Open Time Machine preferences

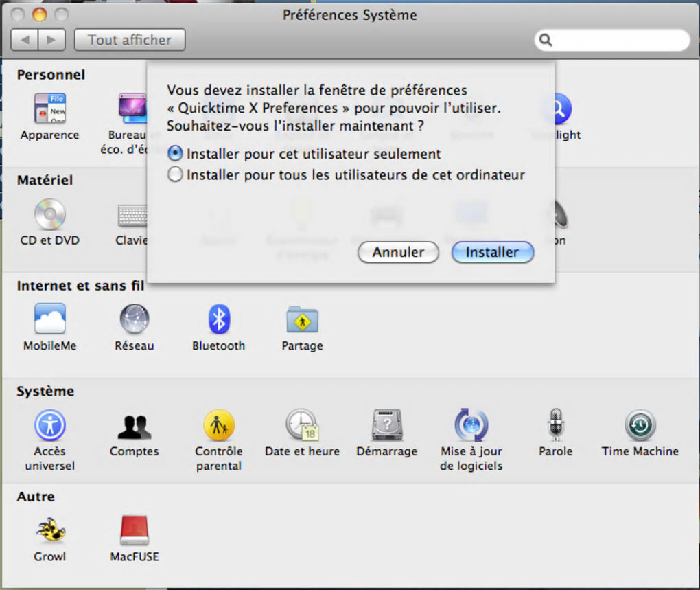click(x=640, y=424)
